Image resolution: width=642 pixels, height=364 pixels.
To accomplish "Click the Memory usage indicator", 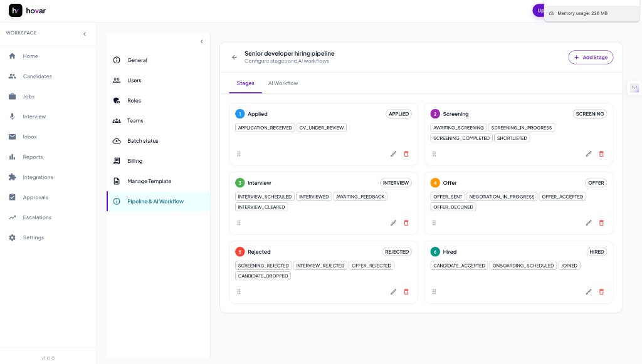I will pyautogui.click(x=592, y=13).
